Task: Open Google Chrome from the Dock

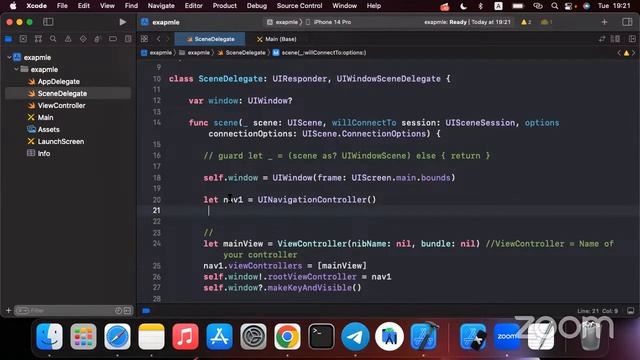Action: [x=287, y=337]
